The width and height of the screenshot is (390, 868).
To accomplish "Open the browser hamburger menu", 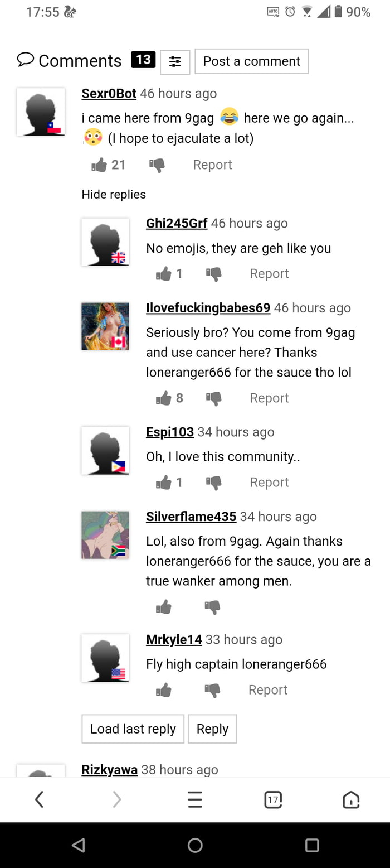I will pos(194,800).
